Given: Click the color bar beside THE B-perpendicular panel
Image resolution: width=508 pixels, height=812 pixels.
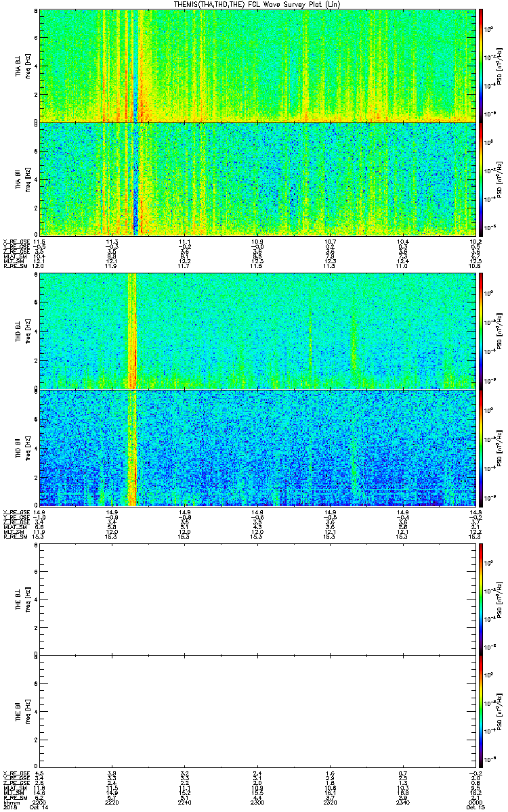Looking at the screenshot, I should (482, 598).
